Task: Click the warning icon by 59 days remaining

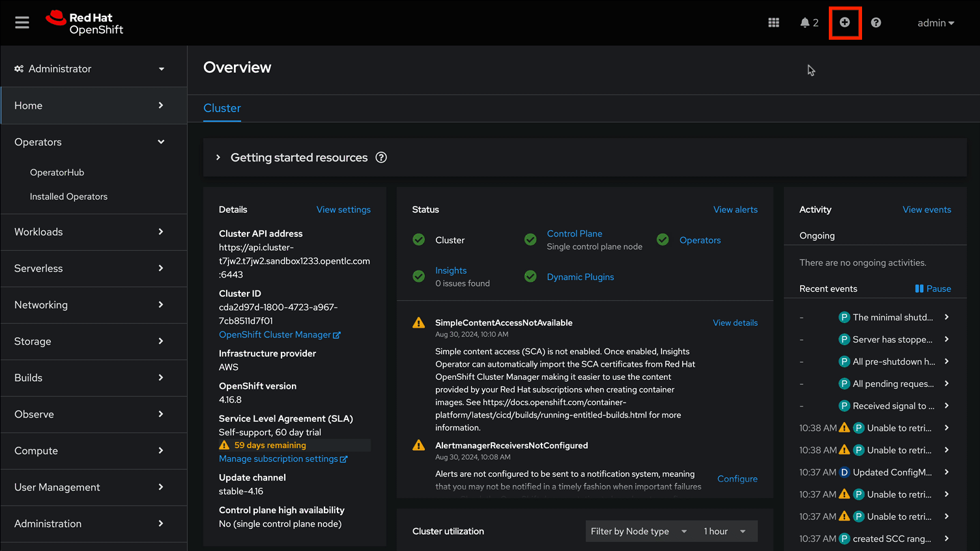Action: 224,445
